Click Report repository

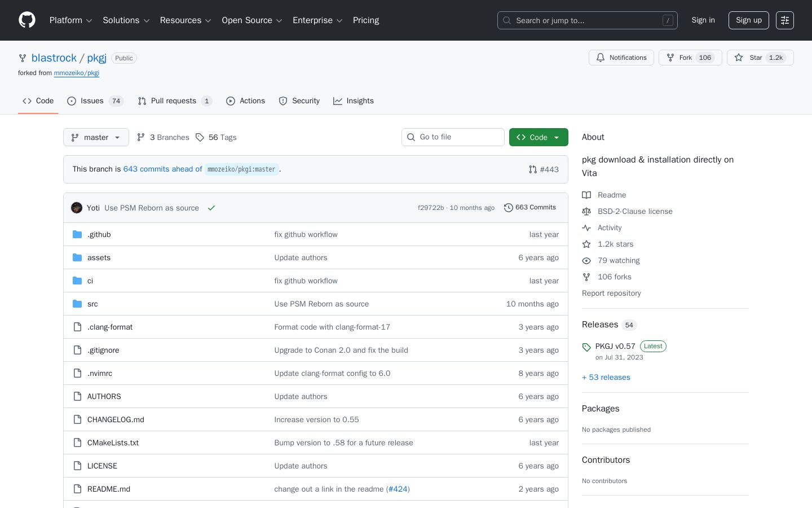click(611, 293)
